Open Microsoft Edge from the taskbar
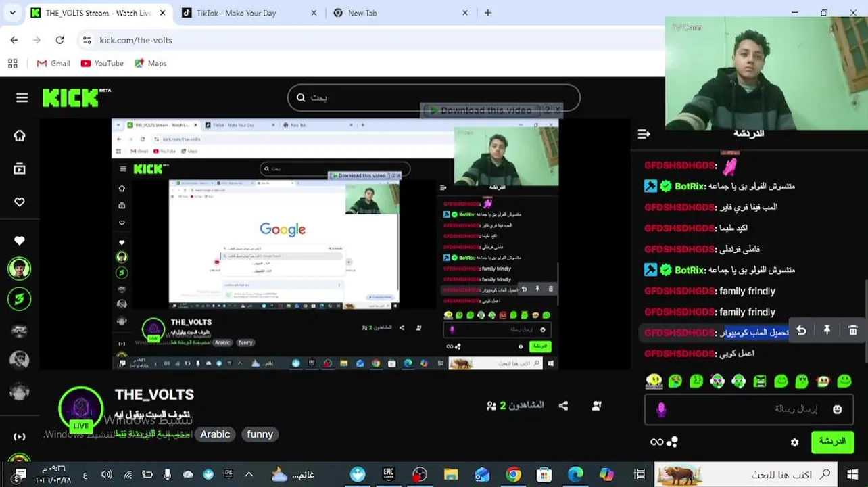 pyautogui.click(x=575, y=475)
